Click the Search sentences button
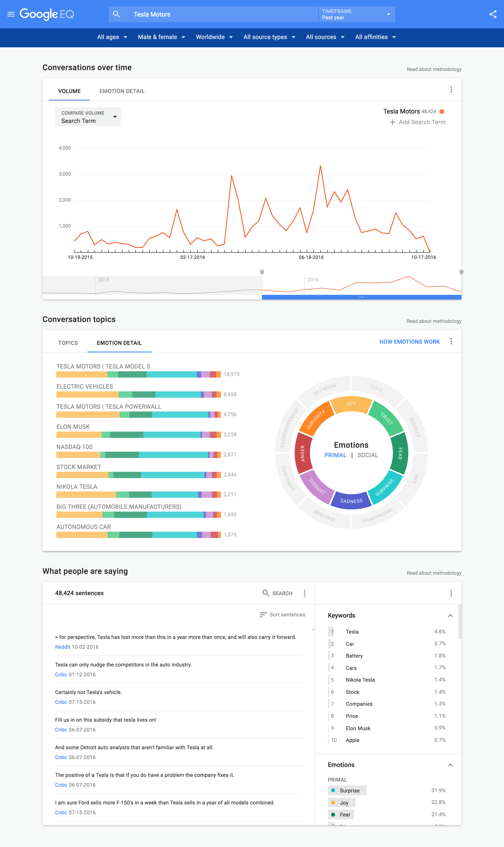Image resolution: width=504 pixels, height=847 pixels. (277, 593)
